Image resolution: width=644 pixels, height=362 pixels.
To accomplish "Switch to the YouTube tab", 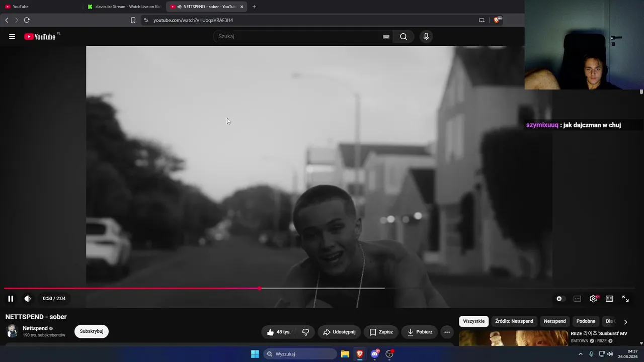I will coord(41,7).
